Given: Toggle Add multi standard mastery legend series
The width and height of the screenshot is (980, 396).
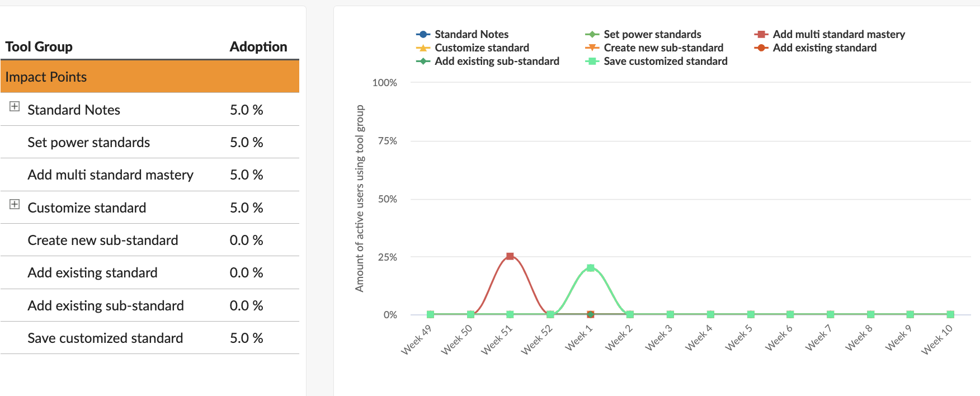Looking at the screenshot, I should pos(838,34).
